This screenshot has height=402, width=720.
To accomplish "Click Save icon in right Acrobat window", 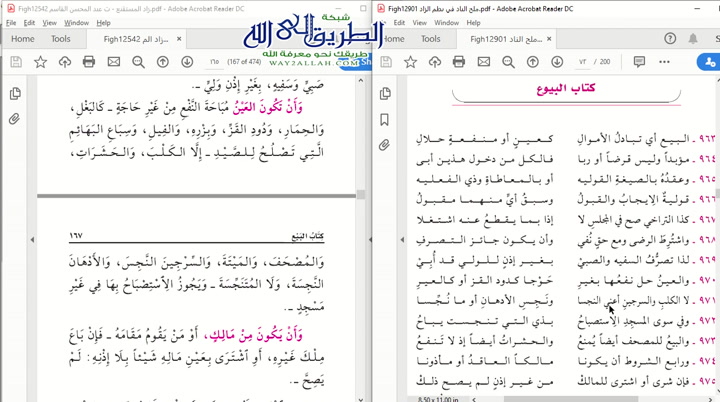I will pyautogui.click(x=386, y=62).
